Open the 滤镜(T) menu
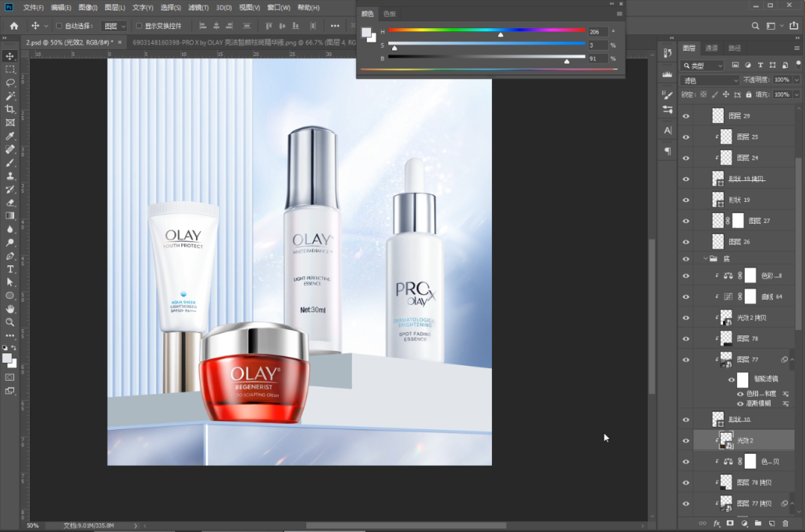This screenshot has width=805, height=532. coord(198,7)
